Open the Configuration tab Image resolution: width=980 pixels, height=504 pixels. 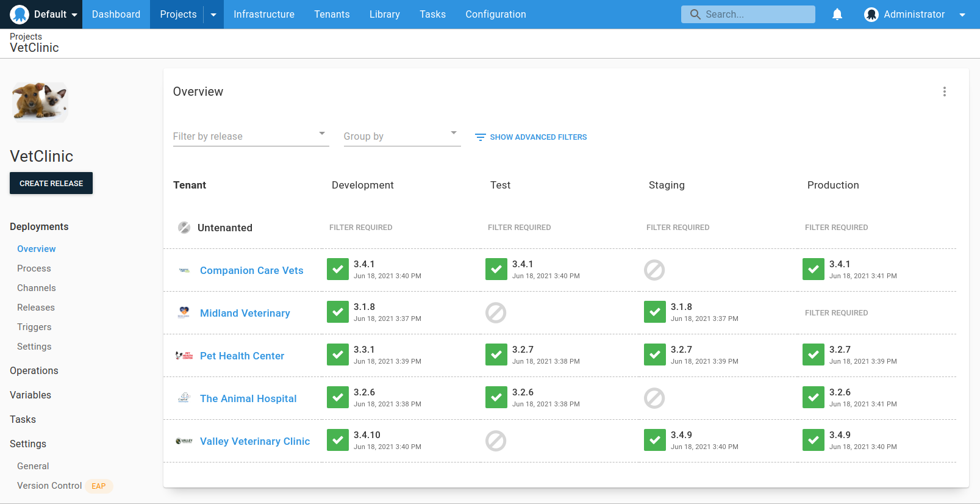point(496,14)
